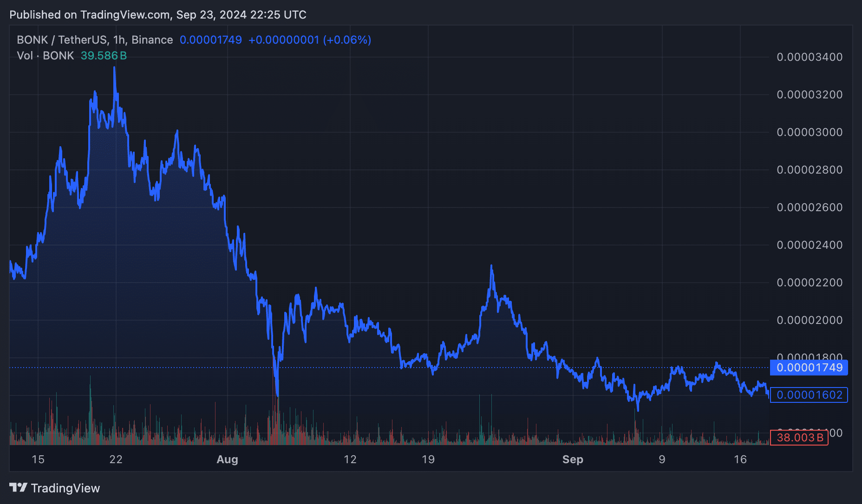Click the 12 date label on time axis
Image resolution: width=862 pixels, height=504 pixels.
coord(350,459)
